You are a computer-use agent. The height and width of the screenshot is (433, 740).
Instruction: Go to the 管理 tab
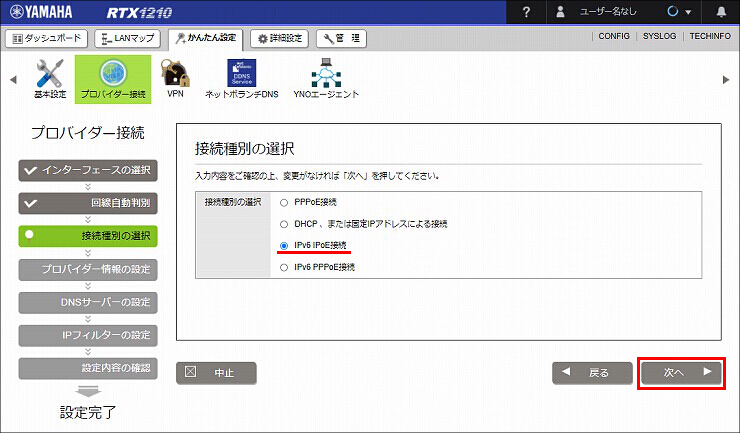pyautogui.click(x=341, y=38)
